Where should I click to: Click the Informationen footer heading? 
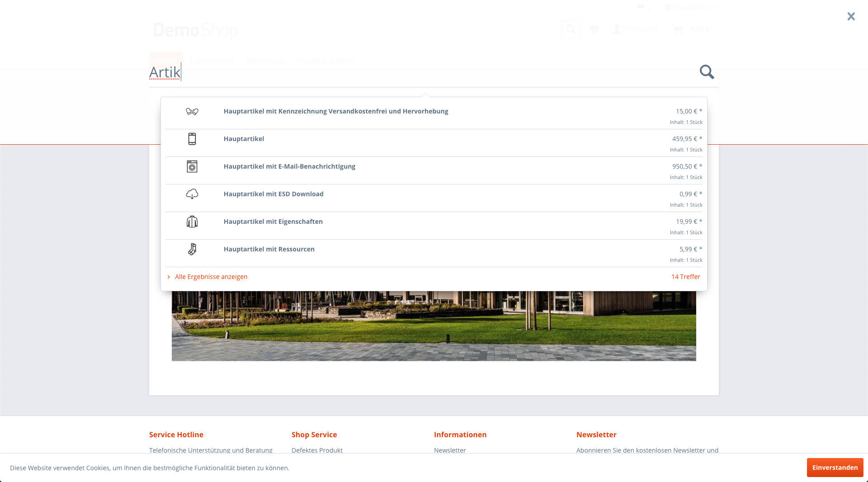coord(460,435)
